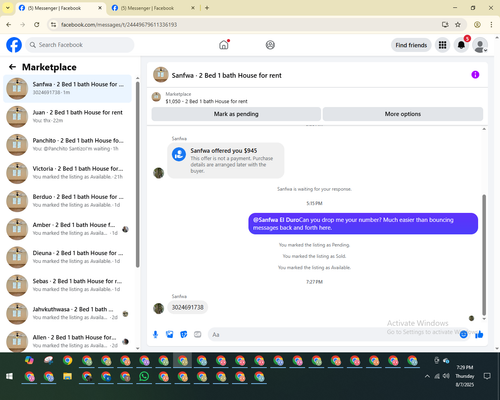This screenshot has height=400, width=500.
Task: Open Amber conversation in the list
Action: (x=67, y=229)
